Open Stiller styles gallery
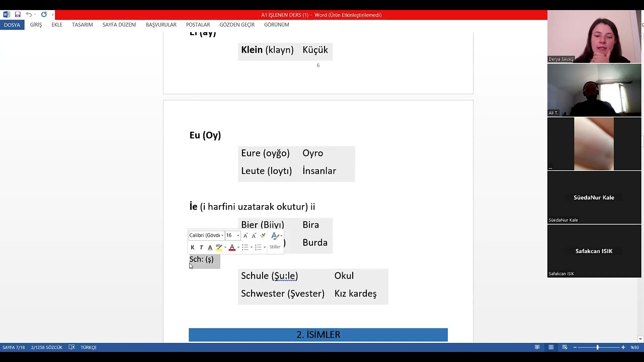 pyautogui.click(x=275, y=247)
